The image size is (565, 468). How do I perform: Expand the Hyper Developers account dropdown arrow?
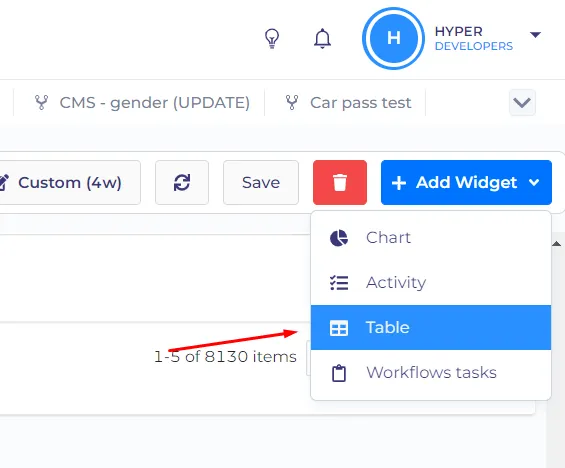535,35
